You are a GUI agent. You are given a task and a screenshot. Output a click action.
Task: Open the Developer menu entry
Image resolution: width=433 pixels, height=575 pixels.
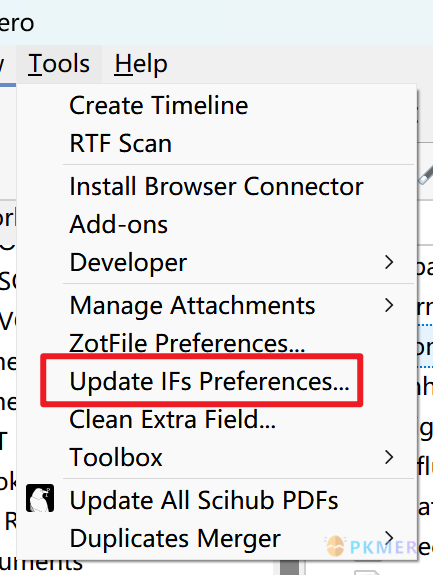click(x=128, y=263)
